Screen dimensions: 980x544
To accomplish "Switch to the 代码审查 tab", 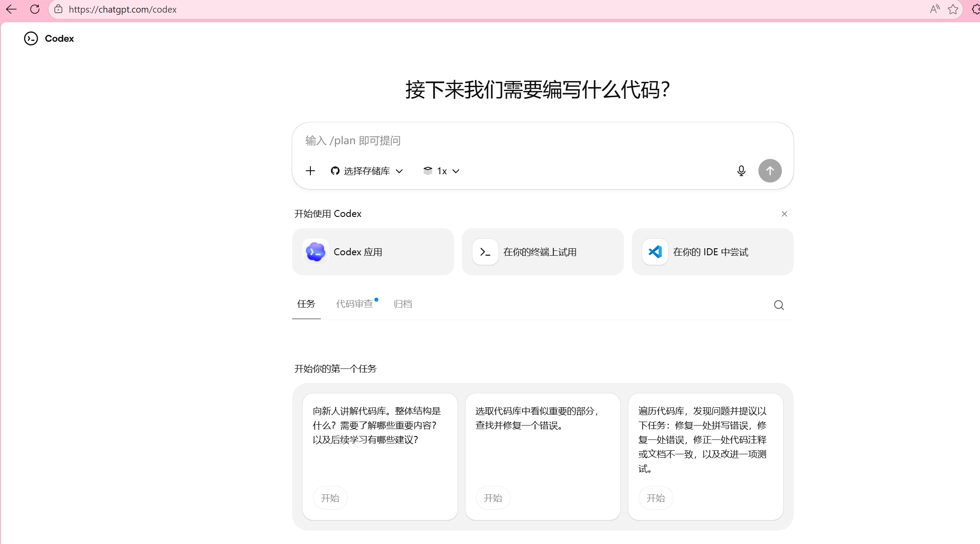I will point(354,304).
